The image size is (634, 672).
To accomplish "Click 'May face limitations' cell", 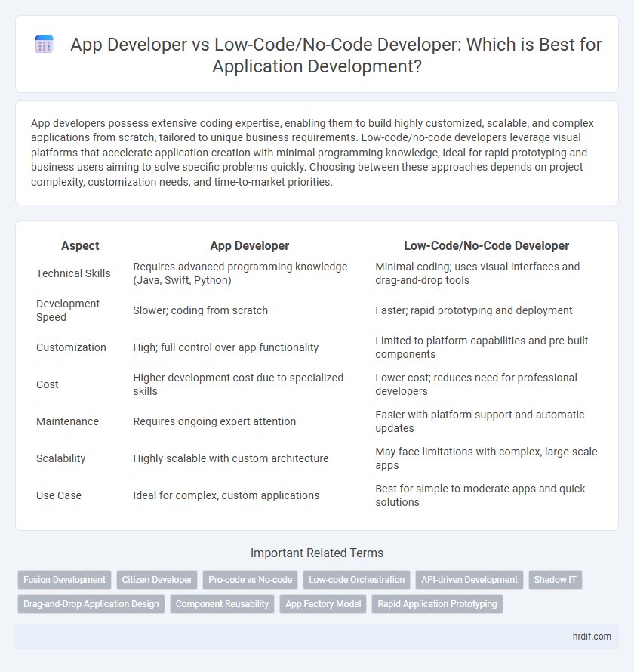I will [x=486, y=458].
